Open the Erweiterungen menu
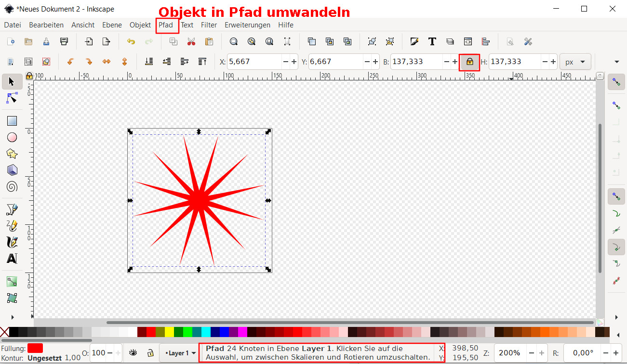Image resolution: width=627 pixels, height=364 pixels. pos(247,25)
